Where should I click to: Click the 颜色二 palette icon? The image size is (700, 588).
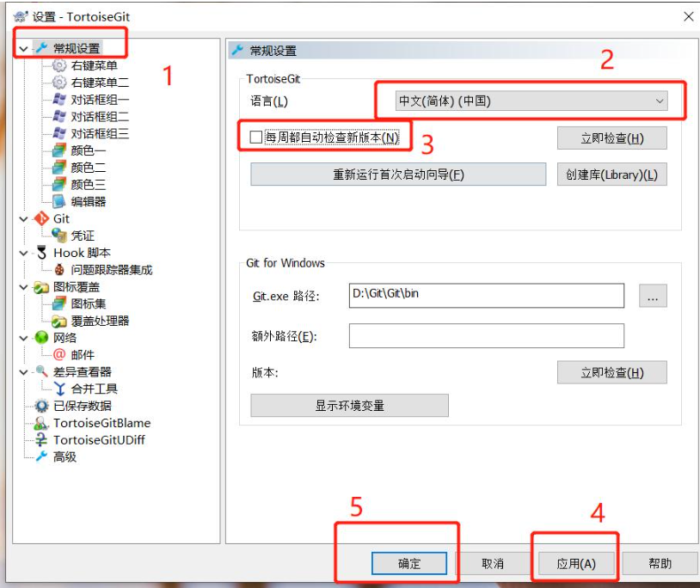click(59, 168)
